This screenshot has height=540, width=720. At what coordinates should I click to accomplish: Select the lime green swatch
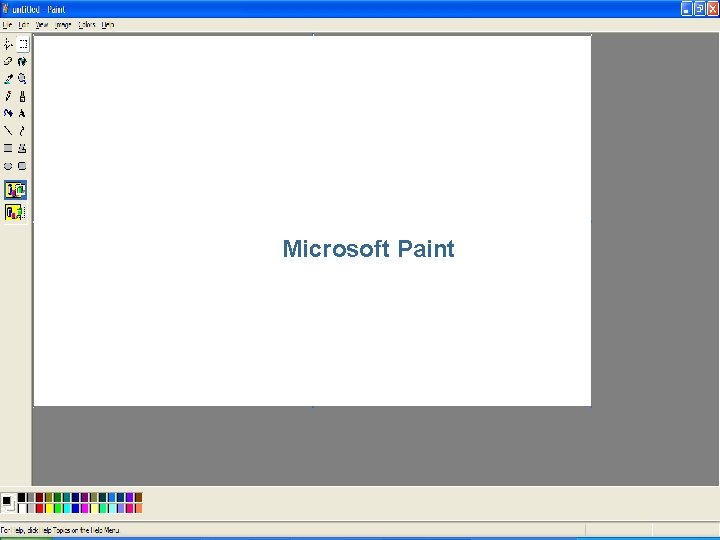[x=57, y=508]
